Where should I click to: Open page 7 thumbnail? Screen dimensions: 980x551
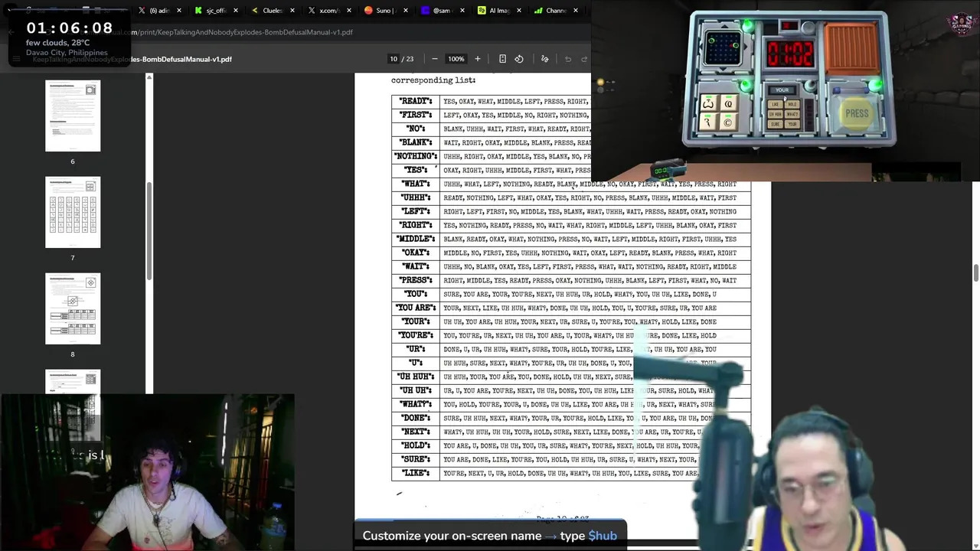(x=73, y=212)
